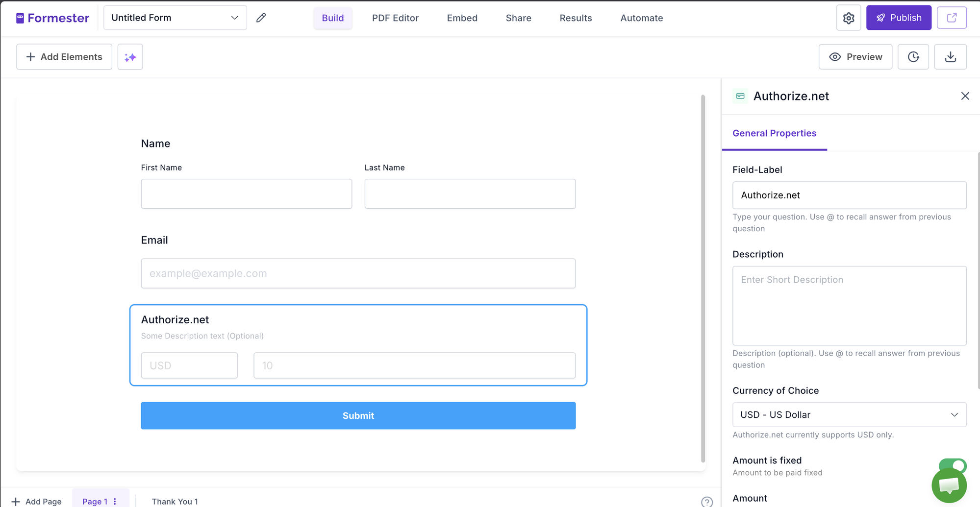
Task: Open the Thank You 1 page
Action: coord(175,501)
